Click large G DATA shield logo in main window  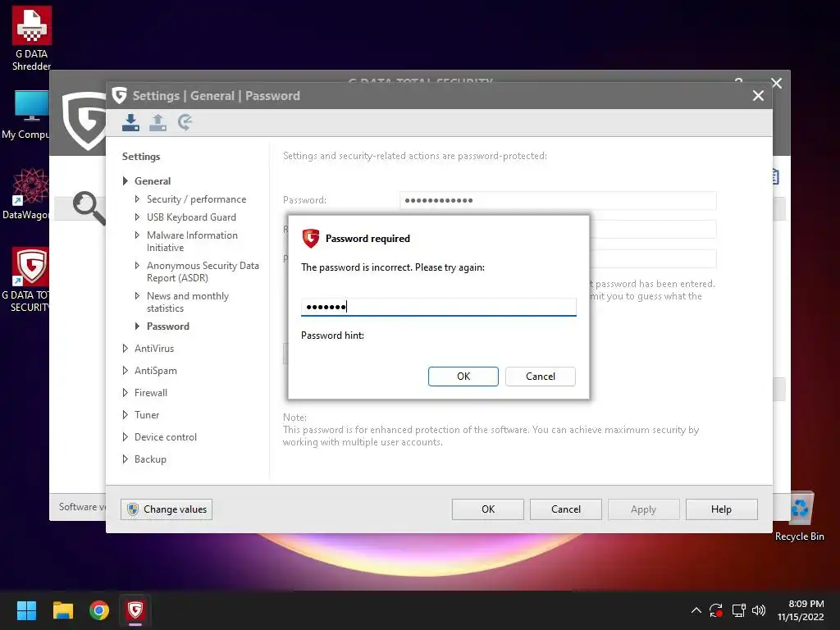tap(84, 121)
